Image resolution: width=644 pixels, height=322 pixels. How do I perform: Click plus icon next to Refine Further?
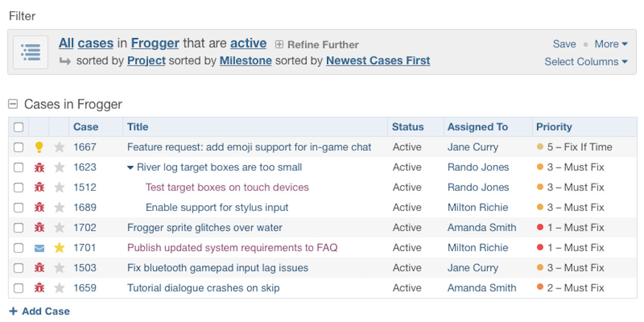[279, 44]
